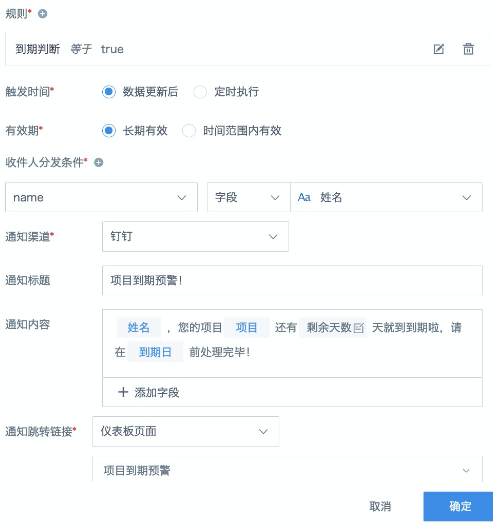Click the edit icon in 剩余天数 tag
The width and height of the screenshot is (493, 525).
[358, 328]
